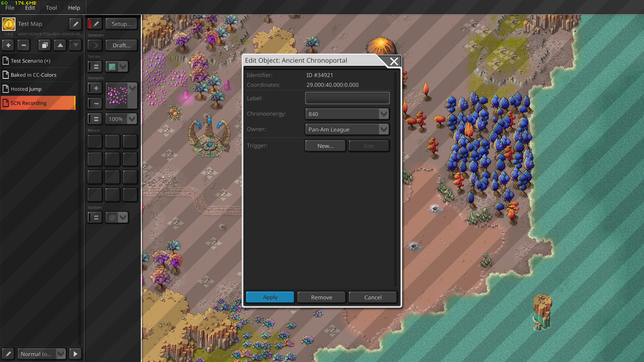Toggle the red-lit pencil draw mode button

(x=94, y=24)
